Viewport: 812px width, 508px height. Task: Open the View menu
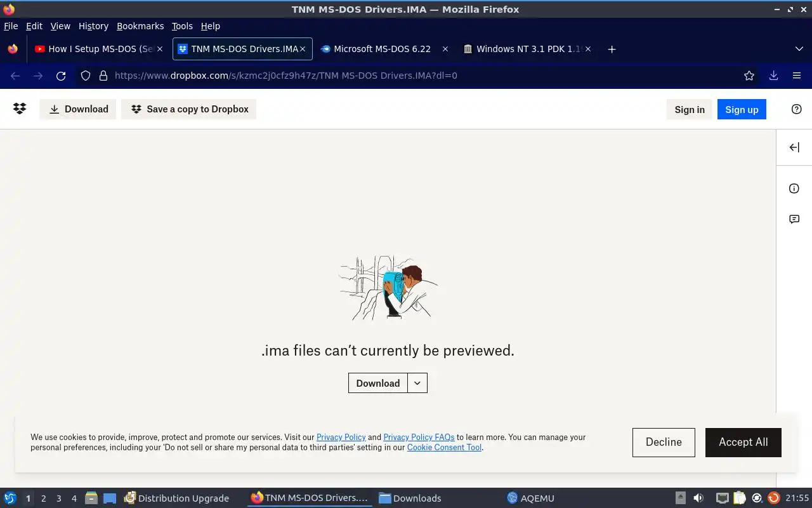click(60, 26)
